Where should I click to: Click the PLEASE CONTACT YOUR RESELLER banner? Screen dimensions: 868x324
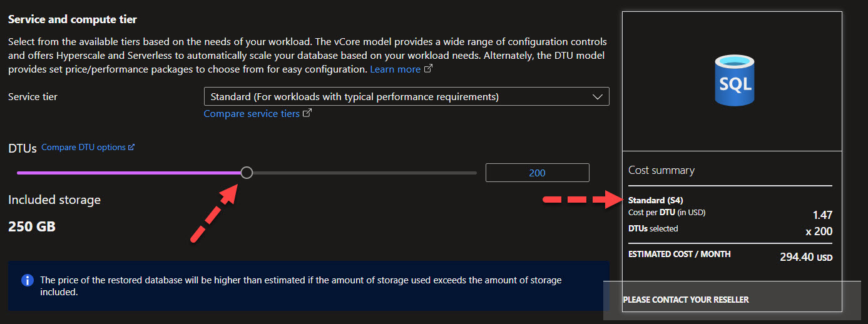(x=686, y=300)
